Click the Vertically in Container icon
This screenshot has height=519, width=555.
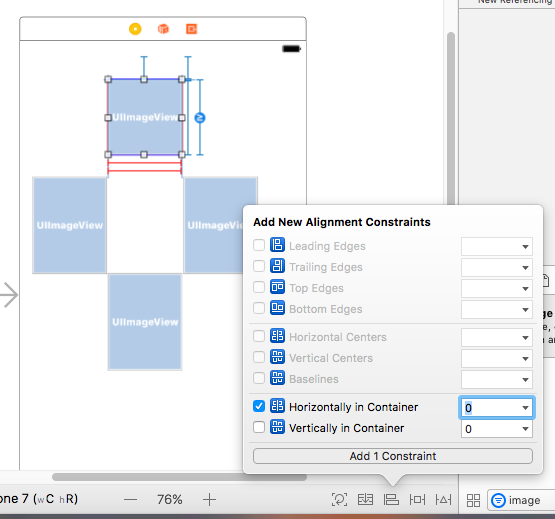tap(278, 427)
